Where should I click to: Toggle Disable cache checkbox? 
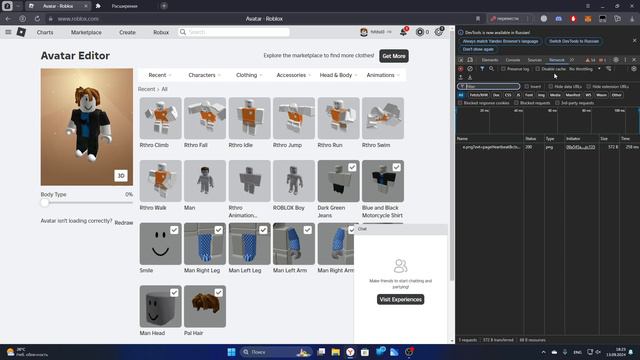click(538, 69)
